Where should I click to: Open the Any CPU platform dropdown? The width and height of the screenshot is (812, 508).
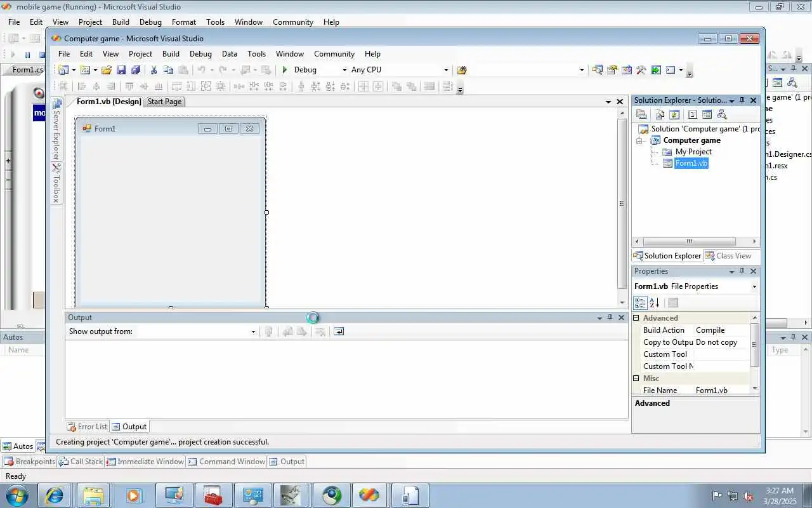[x=446, y=70]
